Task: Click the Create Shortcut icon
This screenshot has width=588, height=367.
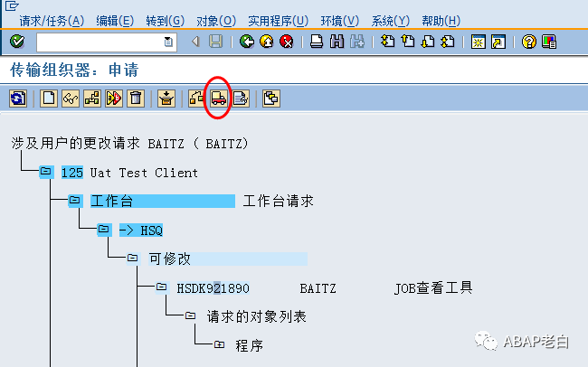Action: [498, 42]
